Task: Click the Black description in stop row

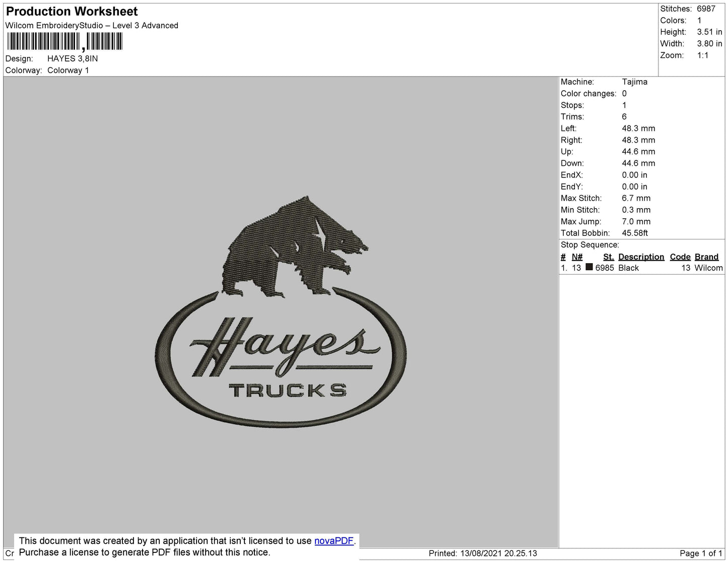Action: click(x=628, y=268)
